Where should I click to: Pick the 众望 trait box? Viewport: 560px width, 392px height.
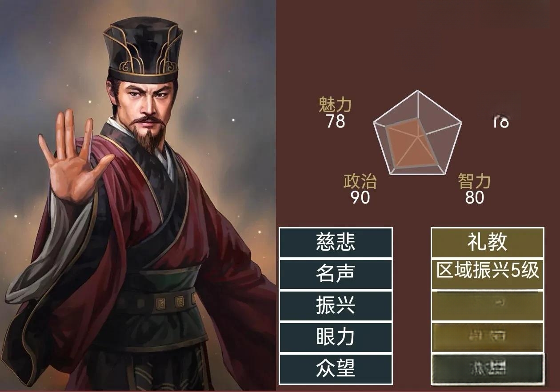click(336, 369)
